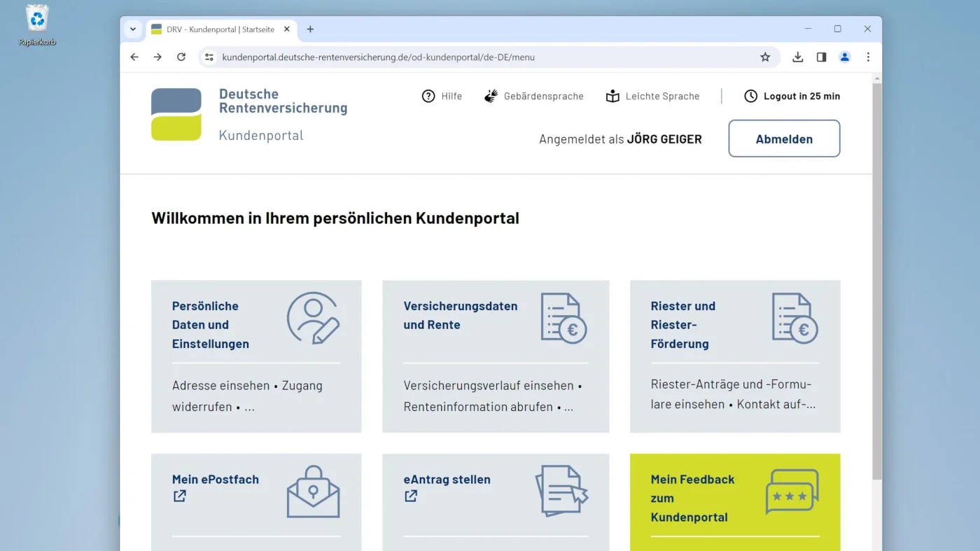Open the Papierkorb recycle bin desktop icon

37,25
